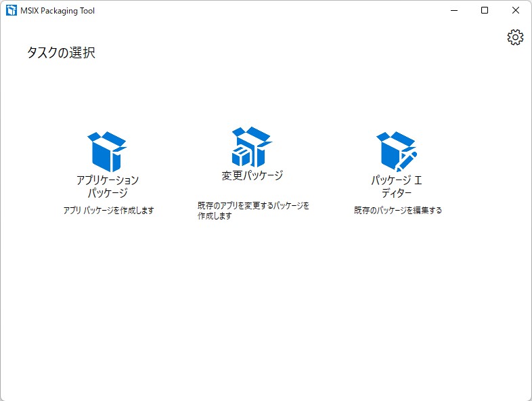Click the Package editor box-with-pencil icon

coord(397,152)
